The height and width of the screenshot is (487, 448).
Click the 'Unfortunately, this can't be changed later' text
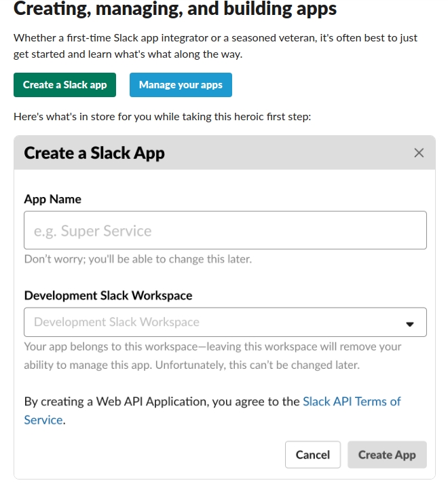(x=257, y=365)
